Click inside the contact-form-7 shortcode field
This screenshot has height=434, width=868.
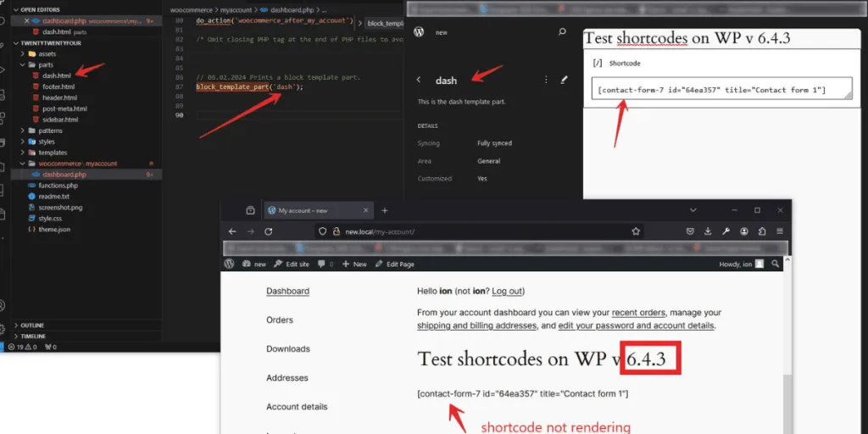[712, 89]
